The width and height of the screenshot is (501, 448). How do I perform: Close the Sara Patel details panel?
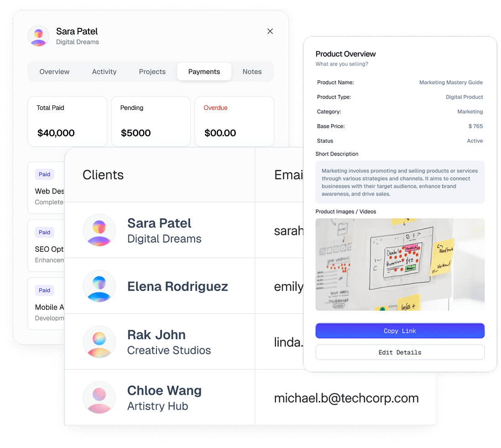click(270, 31)
